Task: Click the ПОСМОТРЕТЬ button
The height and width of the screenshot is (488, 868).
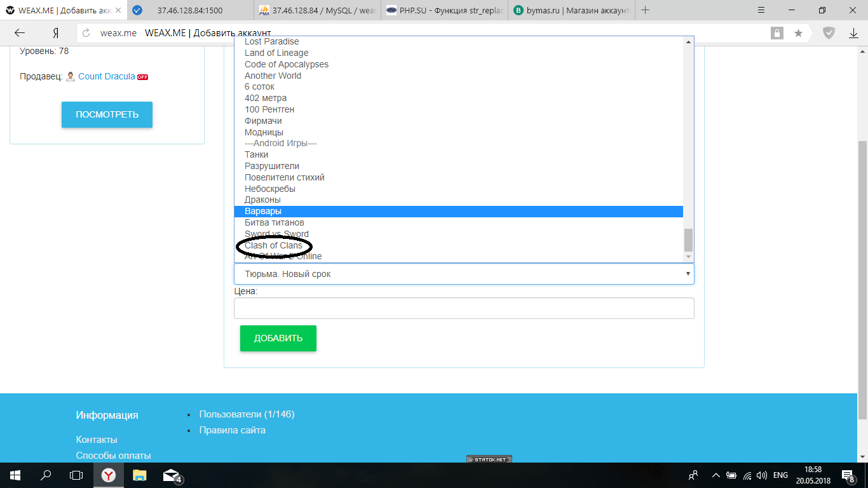Action: [x=107, y=114]
